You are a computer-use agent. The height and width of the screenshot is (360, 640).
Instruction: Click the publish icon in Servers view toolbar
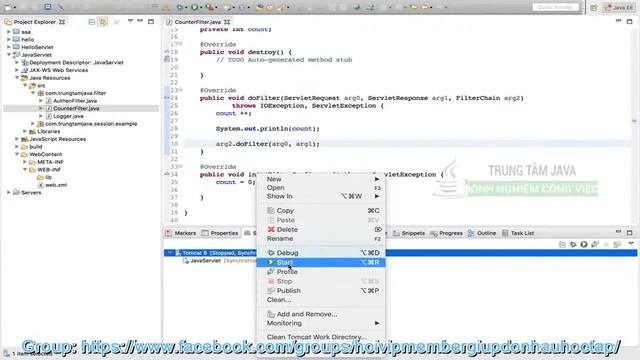[x=617, y=244]
